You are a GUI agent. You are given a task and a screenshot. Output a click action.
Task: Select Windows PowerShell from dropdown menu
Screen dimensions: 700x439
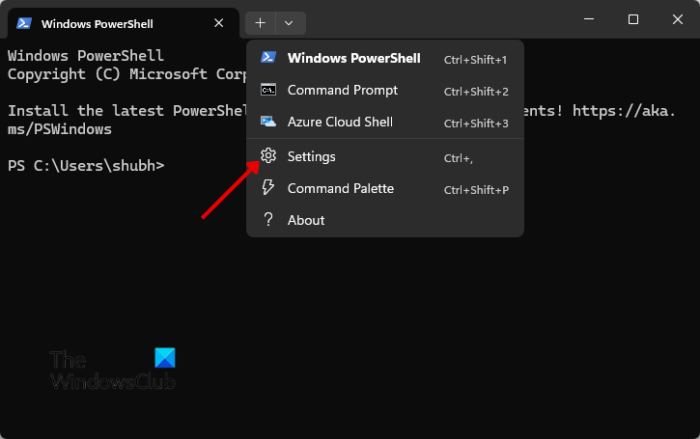coord(353,58)
